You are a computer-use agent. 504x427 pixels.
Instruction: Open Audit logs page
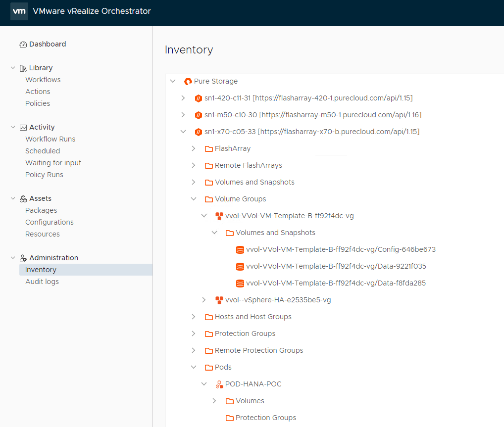(x=42, y=282)
